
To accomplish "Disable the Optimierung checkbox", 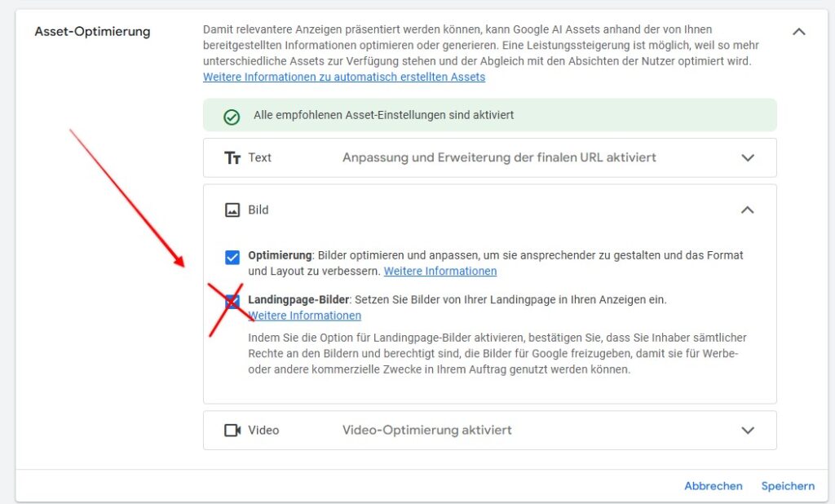I will [x=232, y=255].
